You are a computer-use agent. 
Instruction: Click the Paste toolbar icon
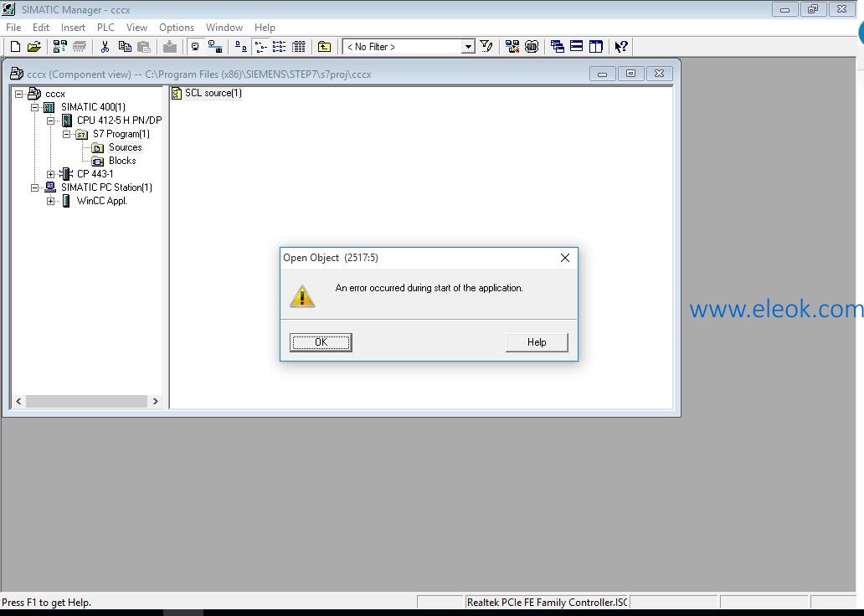point(144,47)
